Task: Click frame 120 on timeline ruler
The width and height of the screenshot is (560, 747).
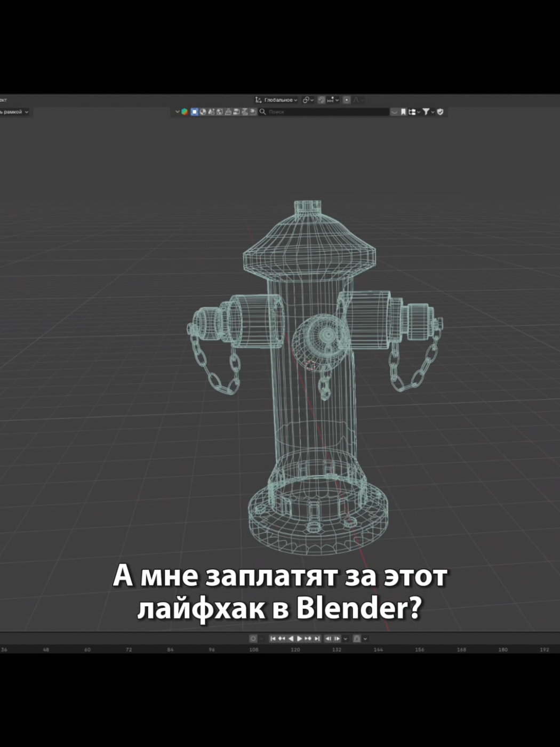Action: point(295,649)
